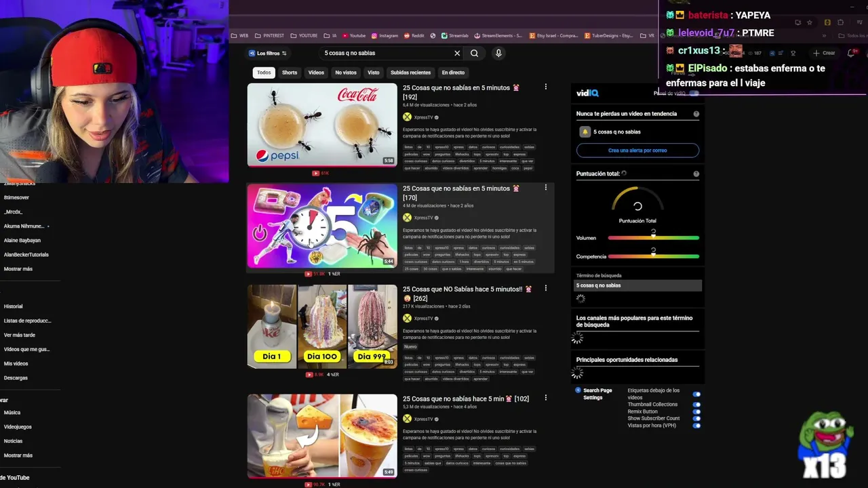Open Etsy Israel bookmark
Viewport: 868px width, 488px height.
click(x=553, y=36)
